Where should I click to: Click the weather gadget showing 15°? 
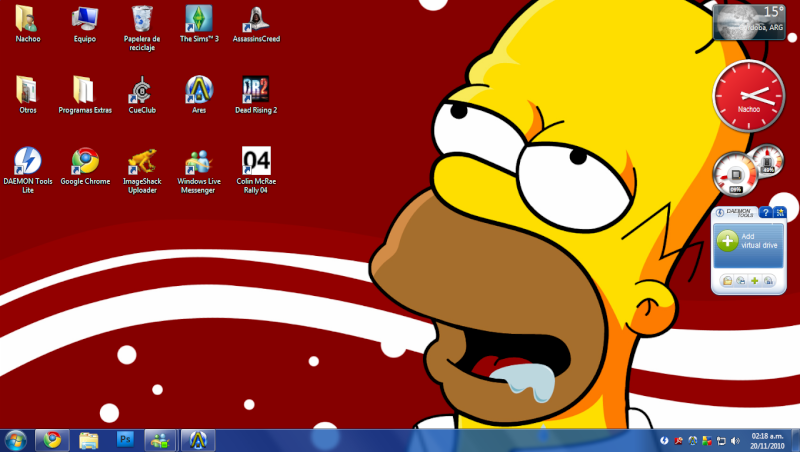click(749, 22)
